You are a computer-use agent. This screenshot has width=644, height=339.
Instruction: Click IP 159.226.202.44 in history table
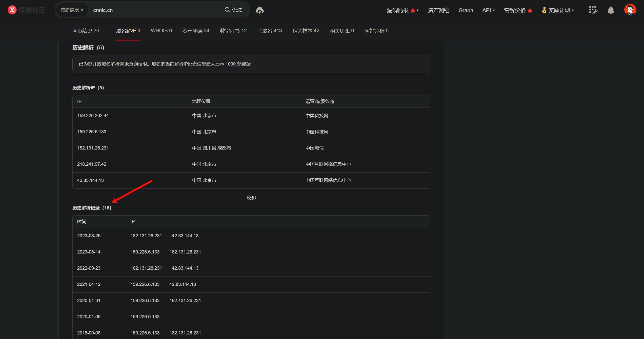click(x=93, y=116)
